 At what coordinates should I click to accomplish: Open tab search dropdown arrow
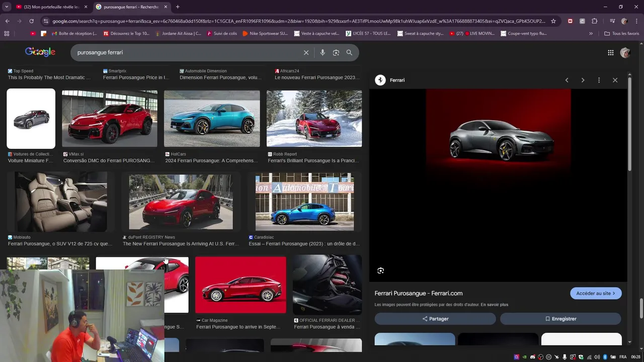point(7,7)
